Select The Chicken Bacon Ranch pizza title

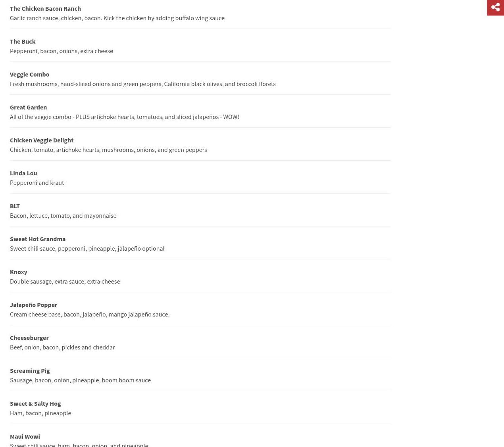[45, 8]
